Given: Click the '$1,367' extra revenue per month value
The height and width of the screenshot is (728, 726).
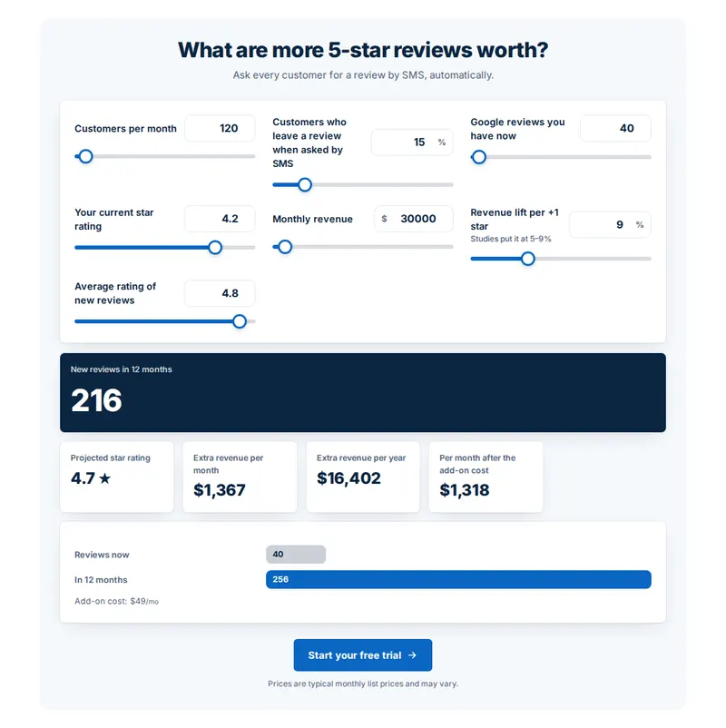Looking at the screenshot, I should click(220, 490).
